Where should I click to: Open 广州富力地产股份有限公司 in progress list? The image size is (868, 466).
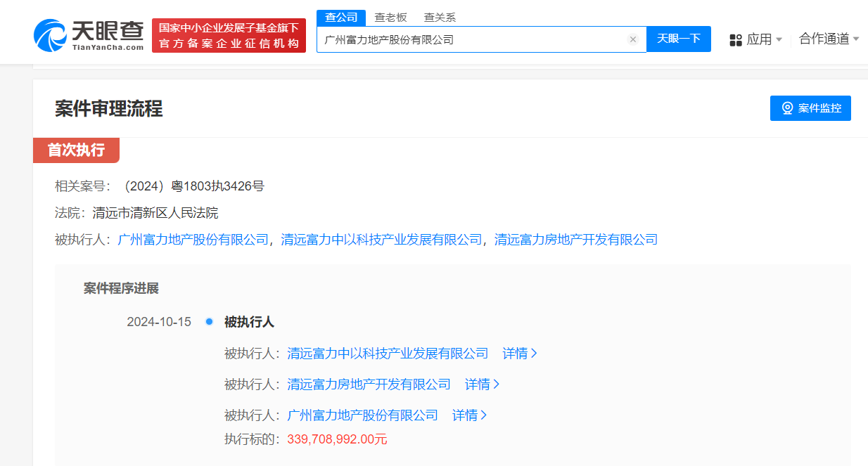tap(362, 415)
